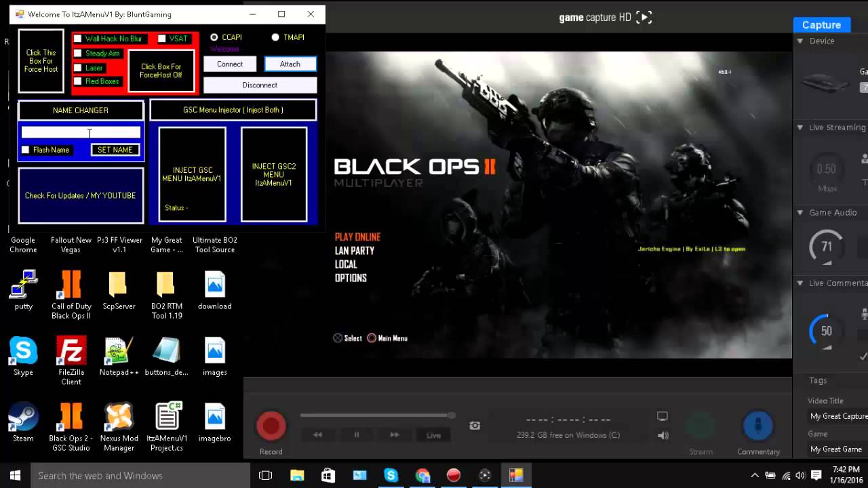
Task: Show hidden system tray icons
Action: 755,475
